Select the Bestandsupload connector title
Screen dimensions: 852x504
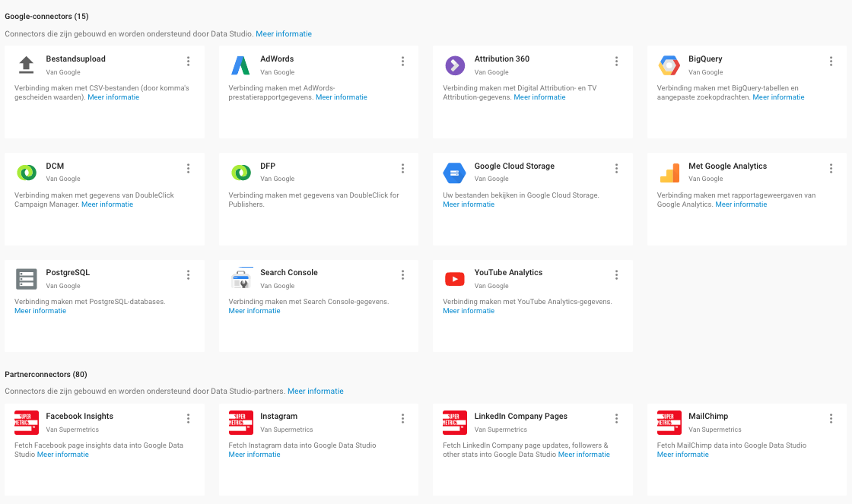tap(75, 59)
